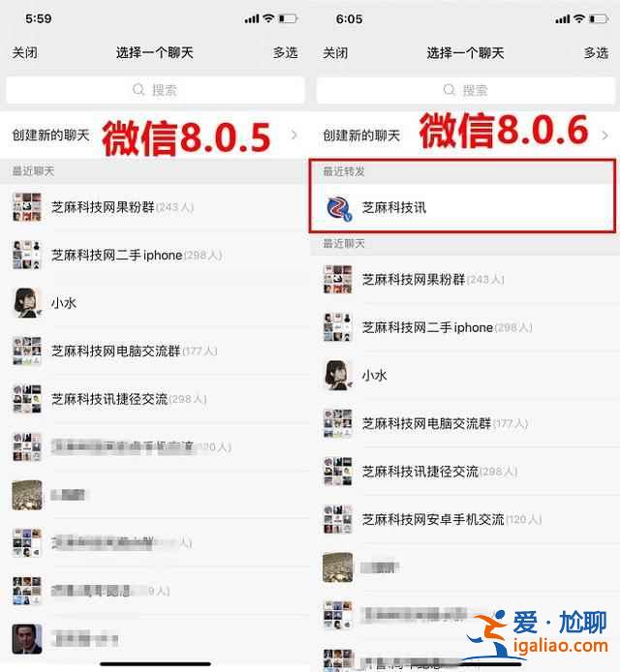
Task: Click the 芝麻科技讯 logo avatar in recent forwards
Action: [338, 208]
